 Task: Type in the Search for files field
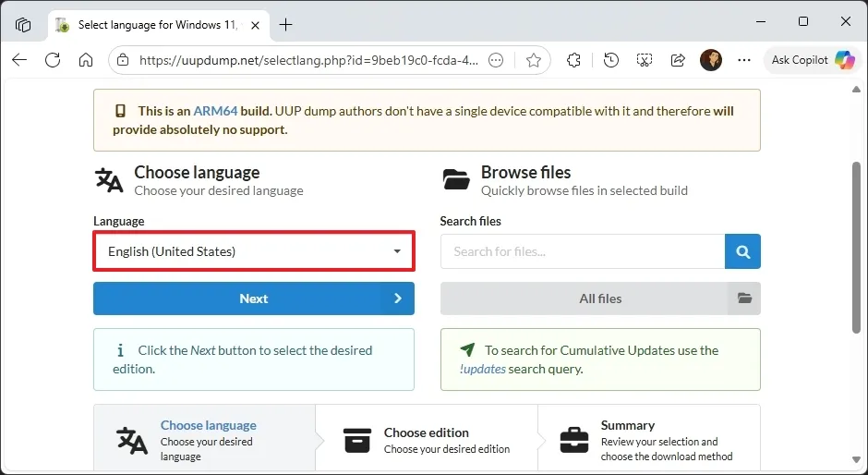[x=582, y=251]
